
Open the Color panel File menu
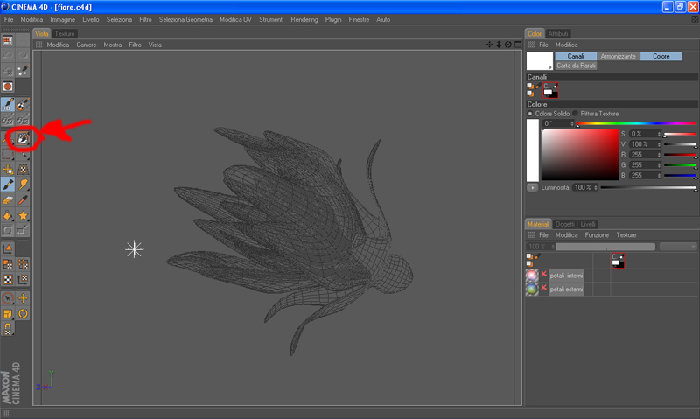(544, 45)
